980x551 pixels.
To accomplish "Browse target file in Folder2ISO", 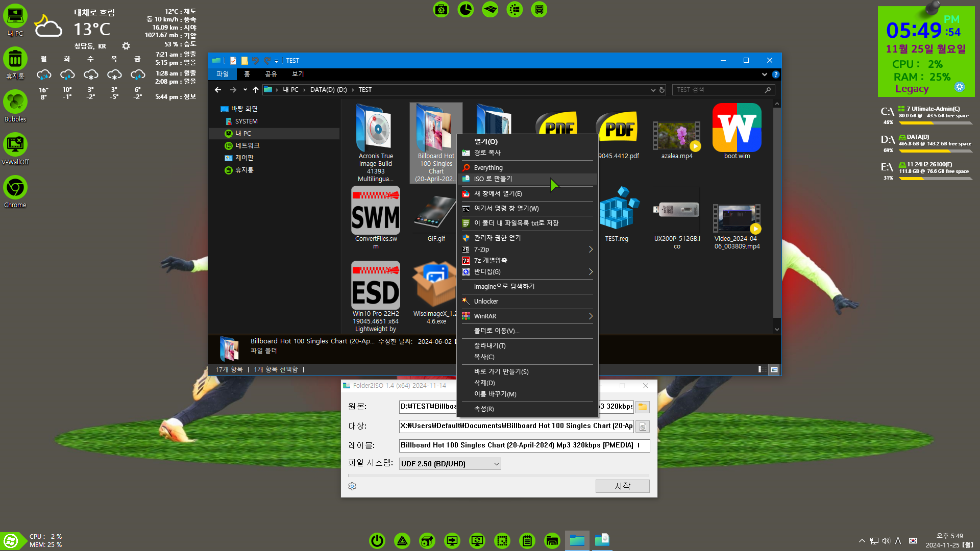I will pyautogui.click(x=643, y=426).
